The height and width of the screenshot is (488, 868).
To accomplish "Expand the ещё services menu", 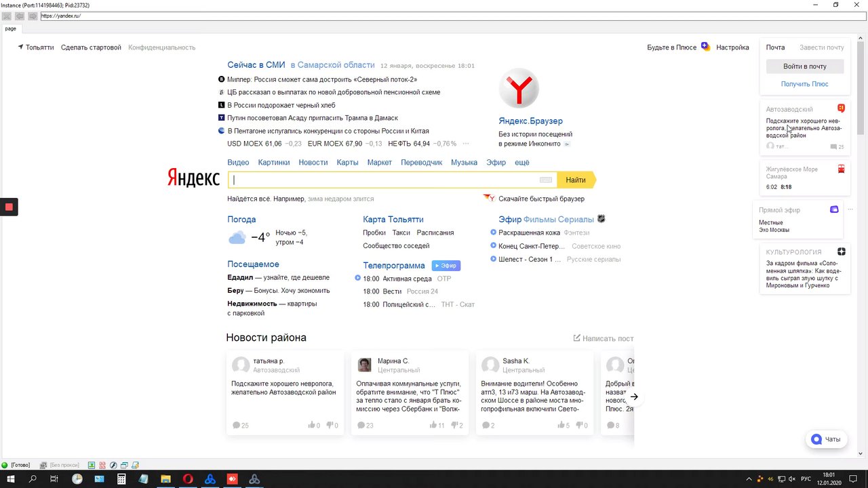I will (x=522, y=163).
